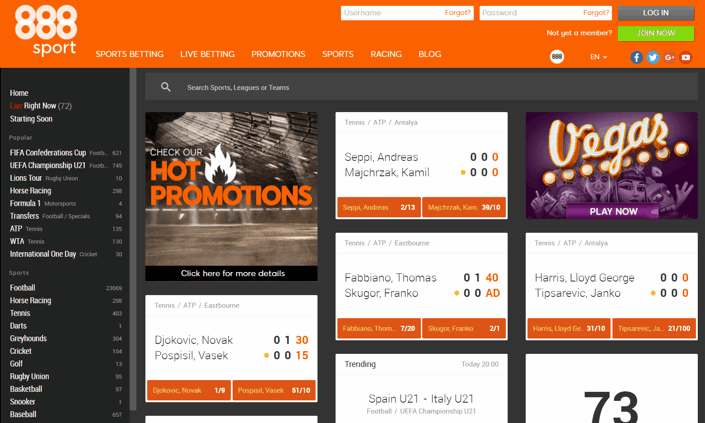Select Tennis in Sports list
Viewport: 705px width, 423px height.
click(66, 313)
